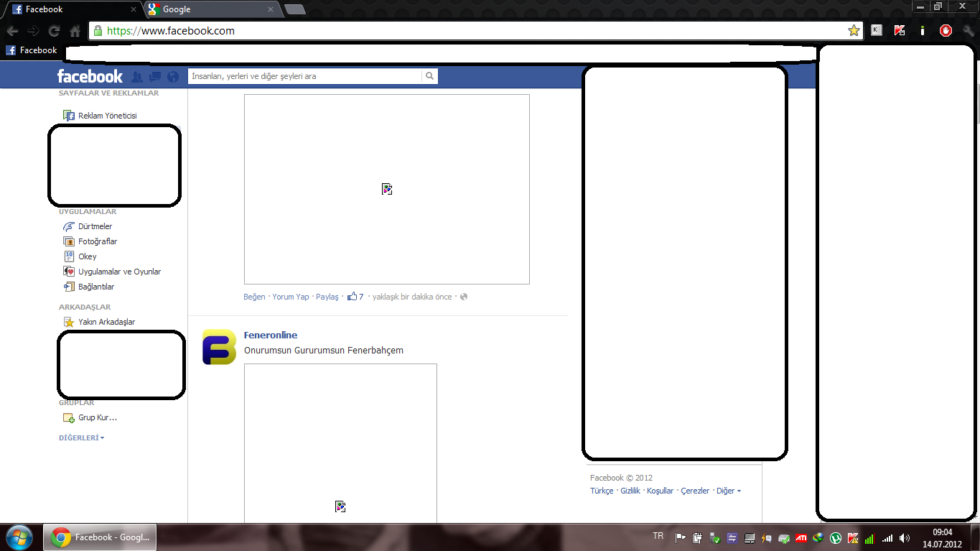Viewport: 980px width, 551px height.
Task: Click the red stop-hand extension icon
Action: tap(946, 31)
